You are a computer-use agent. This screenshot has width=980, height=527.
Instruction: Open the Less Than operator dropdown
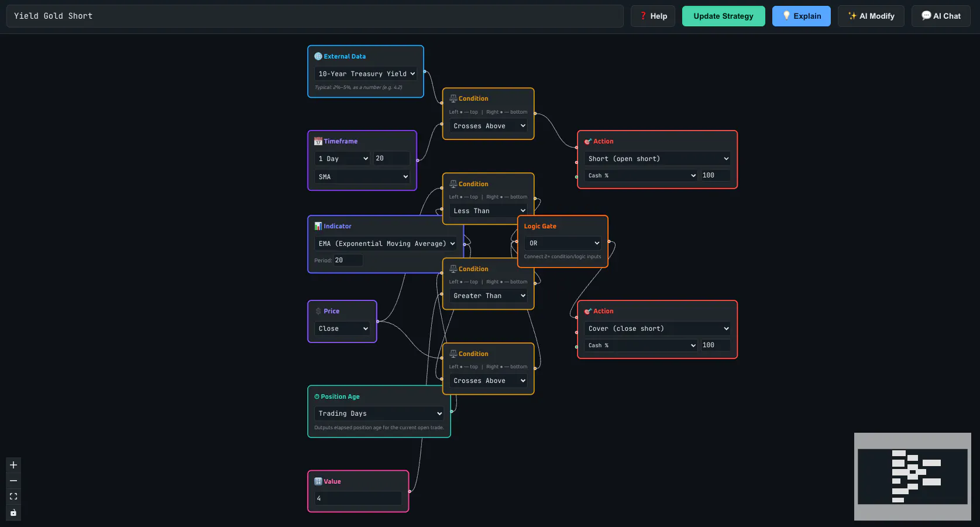pos(489,211)
